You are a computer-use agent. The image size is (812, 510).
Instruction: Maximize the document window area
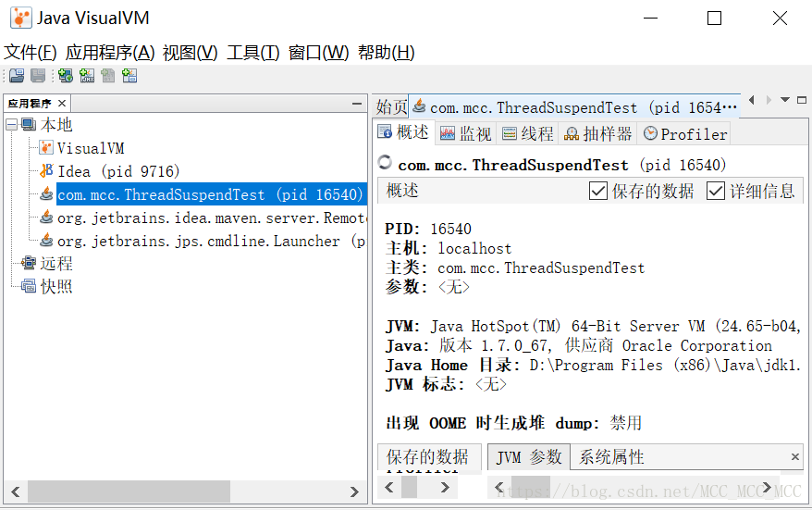[802, 100]
